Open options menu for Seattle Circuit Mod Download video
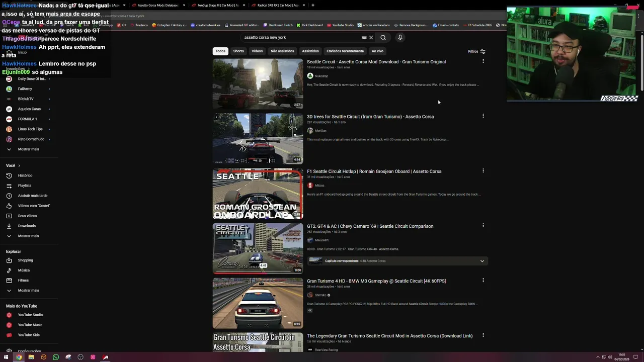Viewport: 644px width, 362px height. click(x=483, y=61)
